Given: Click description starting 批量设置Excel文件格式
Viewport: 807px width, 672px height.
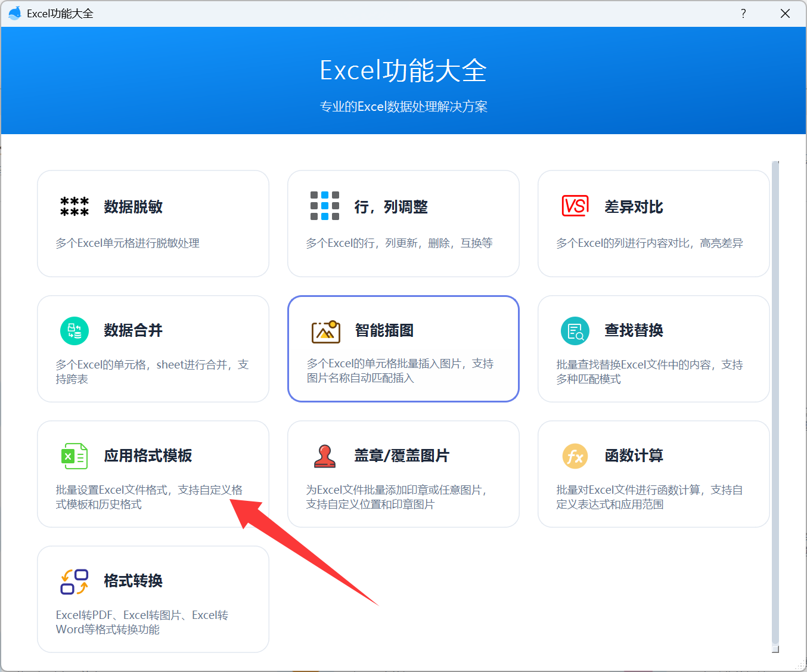Looking at the screenshot, I should (149, 497).
